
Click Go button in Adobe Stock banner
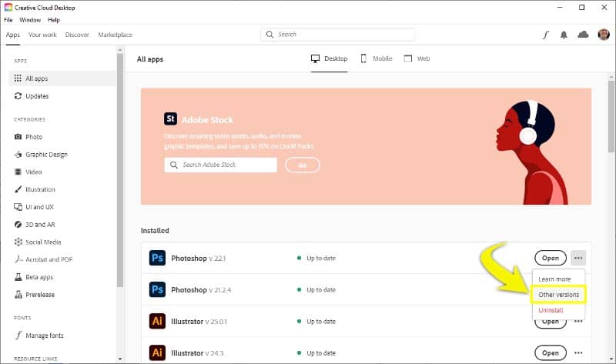303,165
